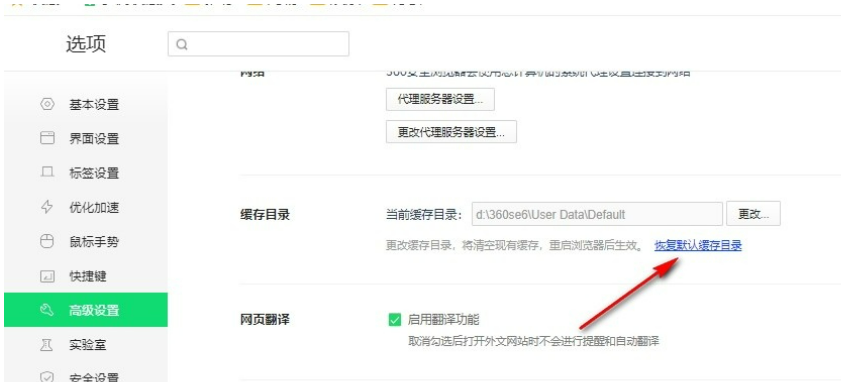
Task: Click the 代理服务器设置... button
Action: 440,99
